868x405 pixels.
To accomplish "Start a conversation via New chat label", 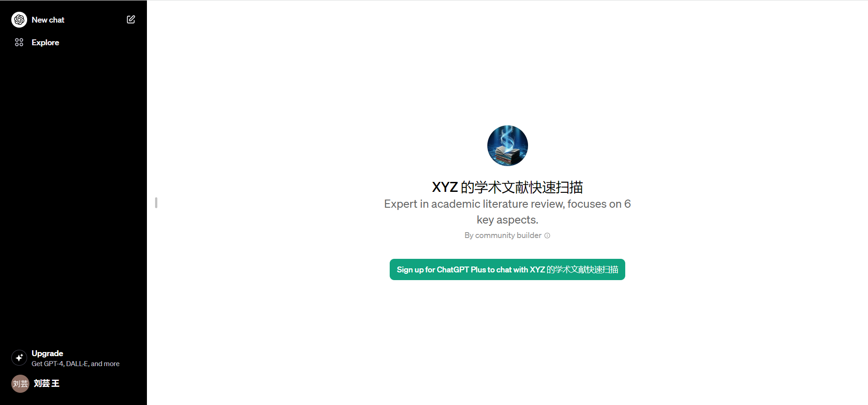I will 48,20.
